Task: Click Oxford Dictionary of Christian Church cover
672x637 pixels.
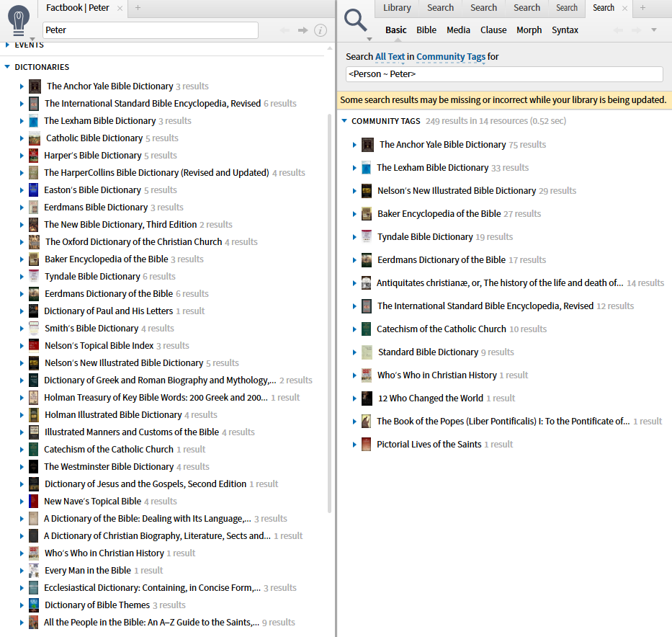Action: pyautogui.click(x=35, y=242)
